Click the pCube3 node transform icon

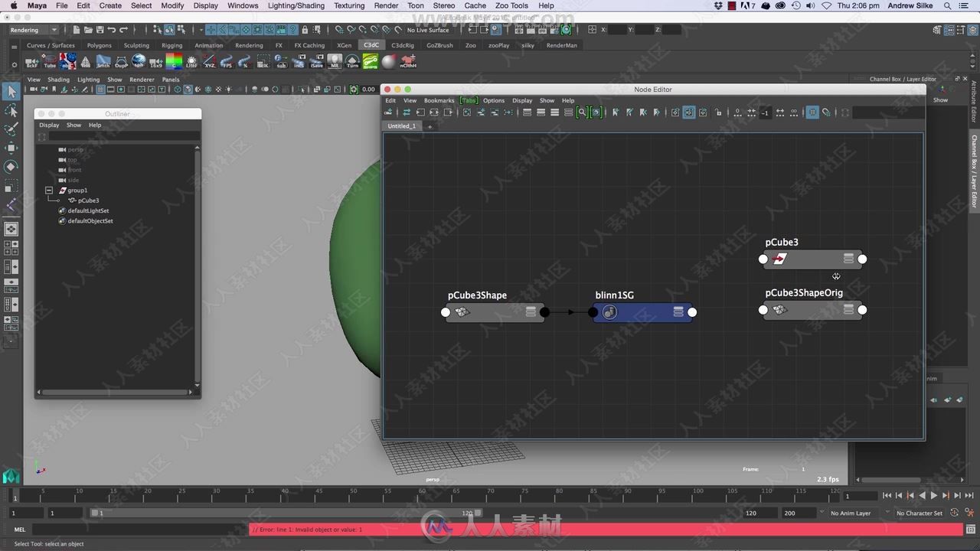coord(779,259)
